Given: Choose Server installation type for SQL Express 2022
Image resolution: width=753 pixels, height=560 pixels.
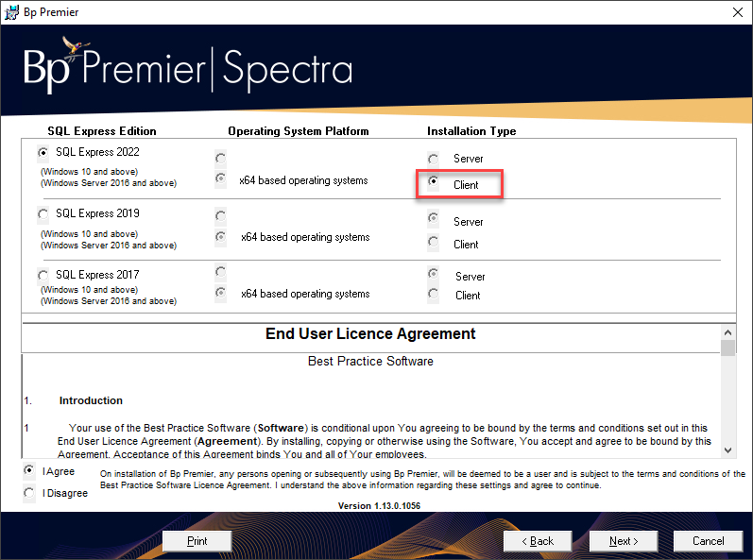Looking at the screenshot, I should [x=433, y=159].
